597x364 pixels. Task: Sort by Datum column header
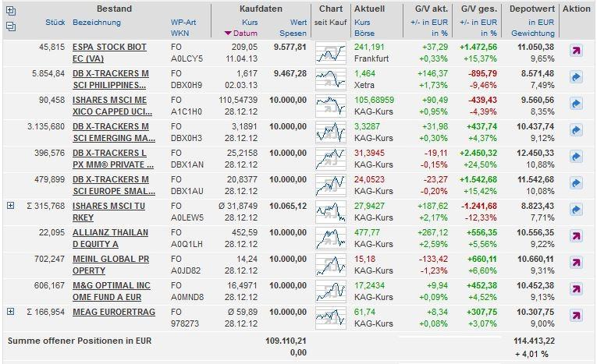coord(245,33)
